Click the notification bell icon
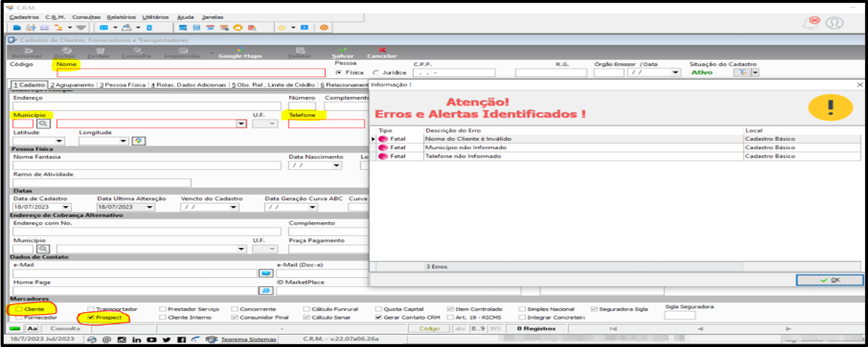 [812, 23]
